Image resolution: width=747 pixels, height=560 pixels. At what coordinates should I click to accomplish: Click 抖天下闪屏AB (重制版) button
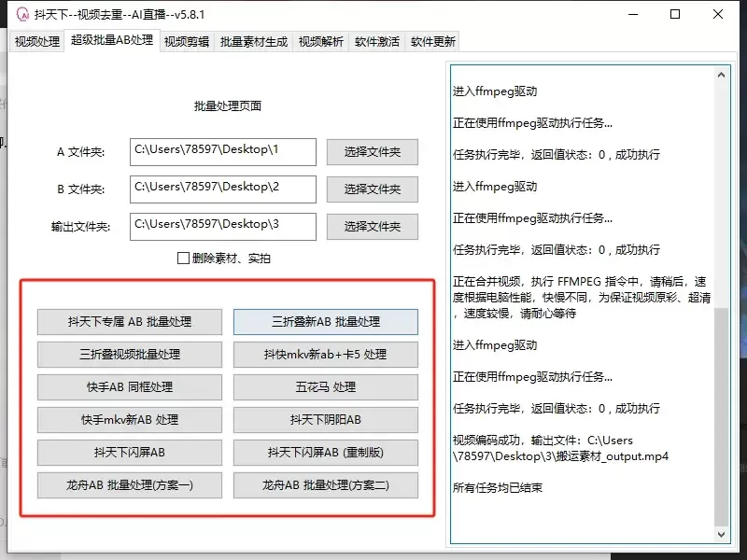tap(325, 453)
